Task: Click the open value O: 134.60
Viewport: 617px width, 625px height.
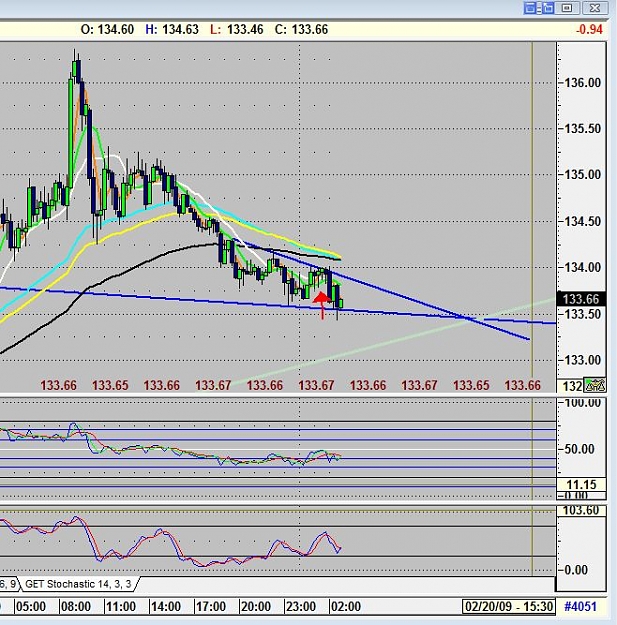Action: coord(107,29)
